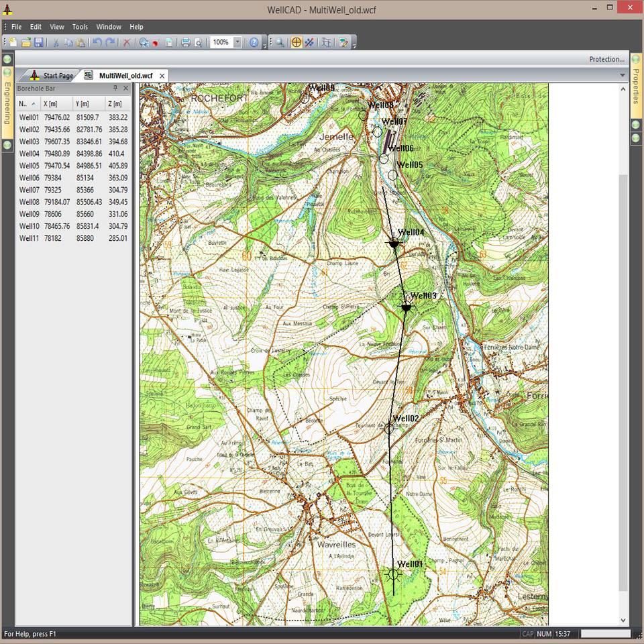
Task: Click the Protection... button
Action: (606, 59)
